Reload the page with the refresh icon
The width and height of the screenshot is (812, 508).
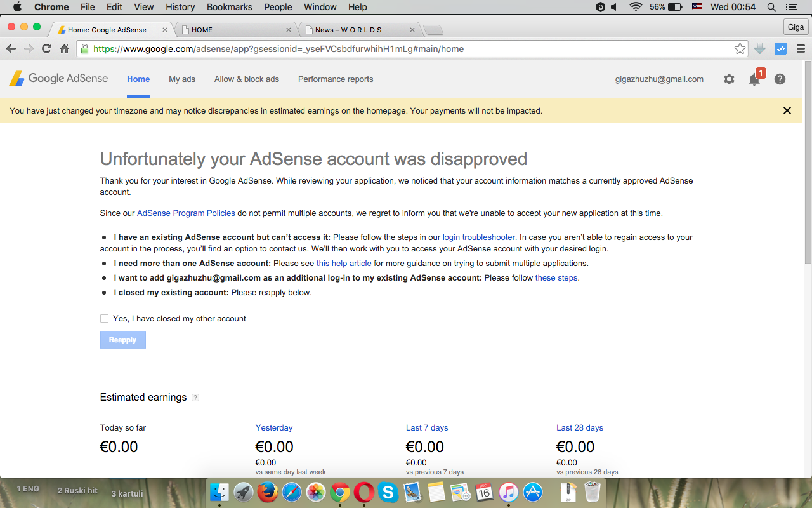[x=46, y=49]
